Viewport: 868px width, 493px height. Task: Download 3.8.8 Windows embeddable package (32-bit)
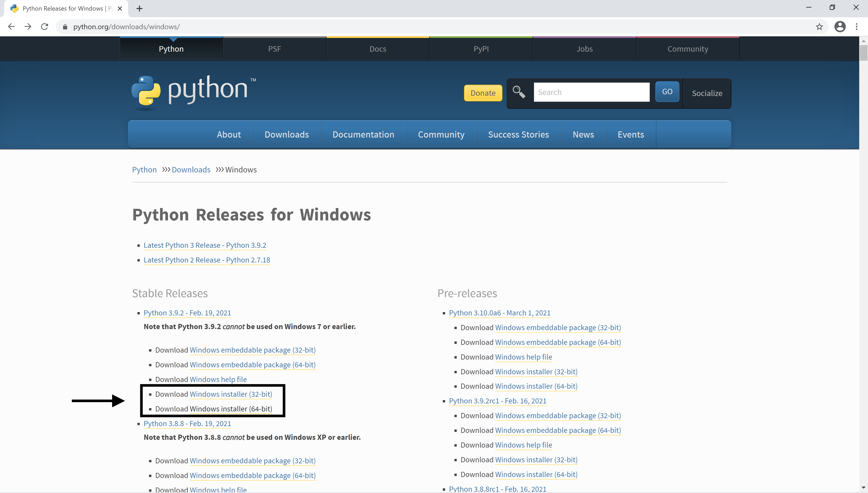253,460
